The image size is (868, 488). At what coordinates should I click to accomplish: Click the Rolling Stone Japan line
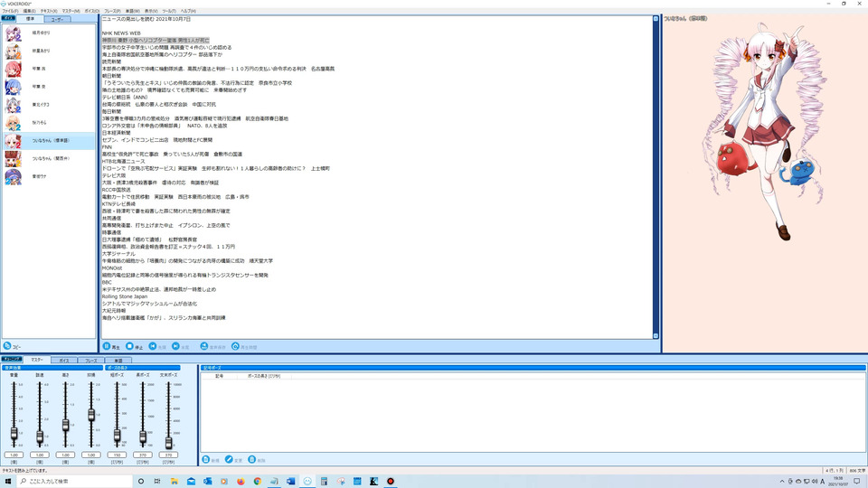(125, 296)
